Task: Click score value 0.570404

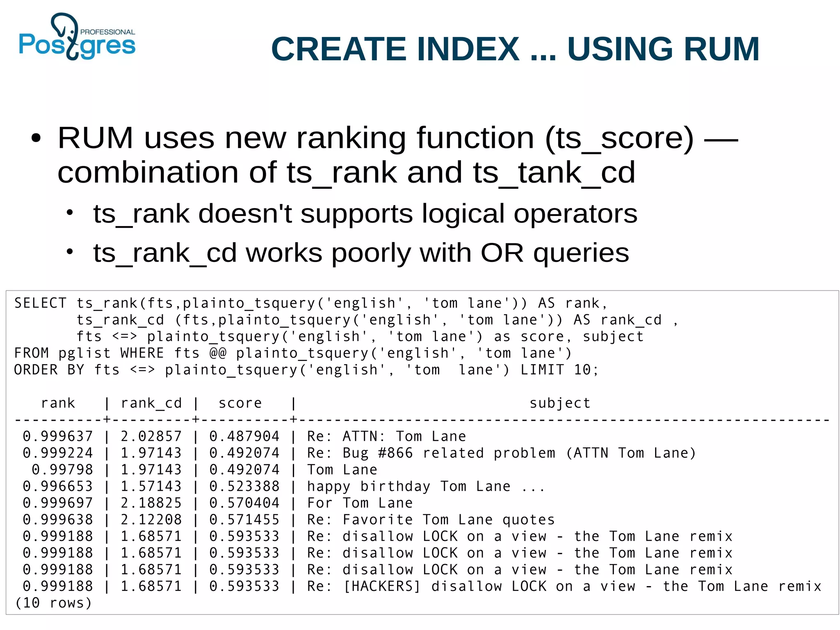Action: point(244,503)
